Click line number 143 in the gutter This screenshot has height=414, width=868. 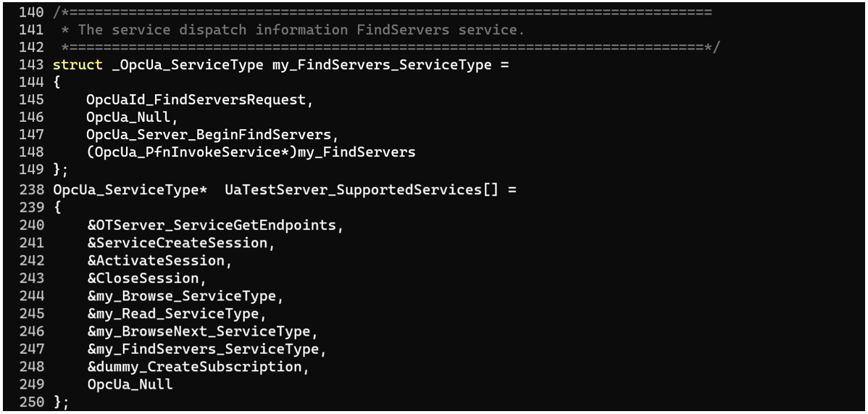pos(31,65)
